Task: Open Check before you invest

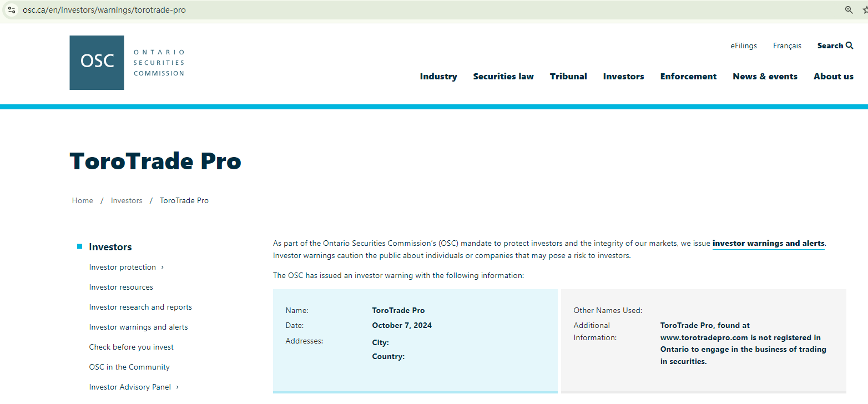Action: coord(132,347)
